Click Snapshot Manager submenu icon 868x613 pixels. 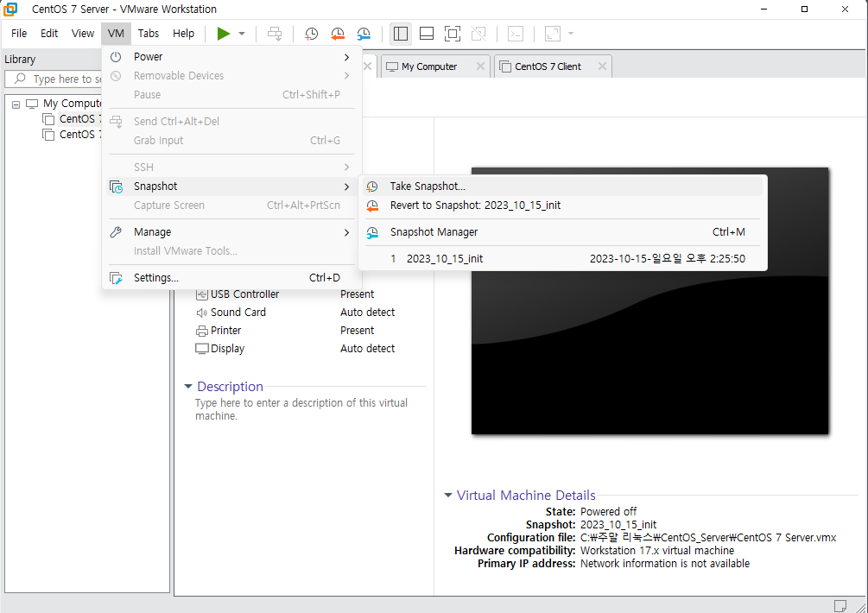click(372, 233)
